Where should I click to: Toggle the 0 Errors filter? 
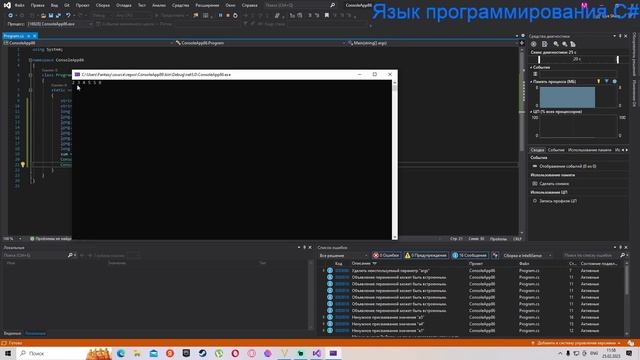(x=386, y=255)
